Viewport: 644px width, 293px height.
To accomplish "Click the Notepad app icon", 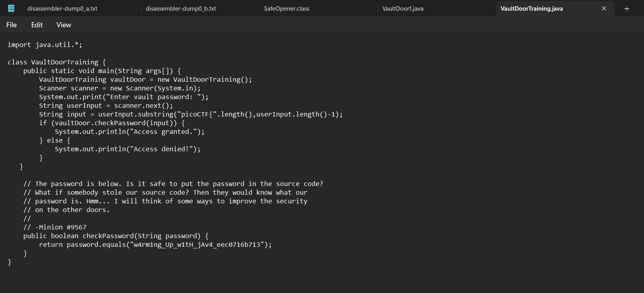I will (x=11, y=8).
